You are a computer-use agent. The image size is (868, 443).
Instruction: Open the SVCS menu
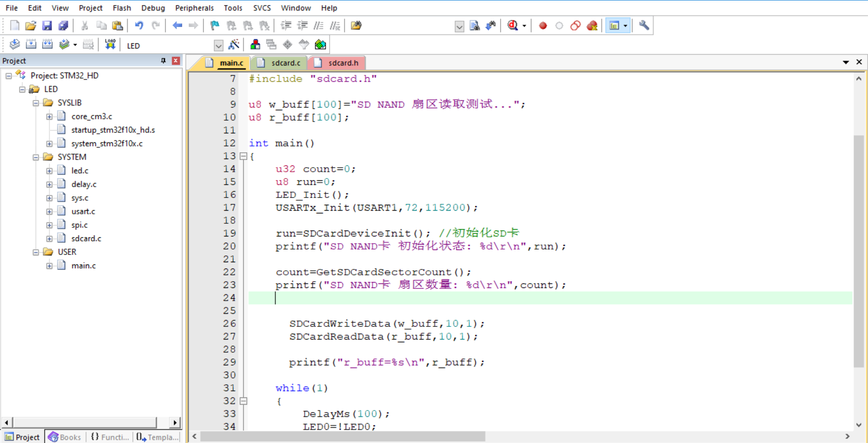tap(262, 8)
